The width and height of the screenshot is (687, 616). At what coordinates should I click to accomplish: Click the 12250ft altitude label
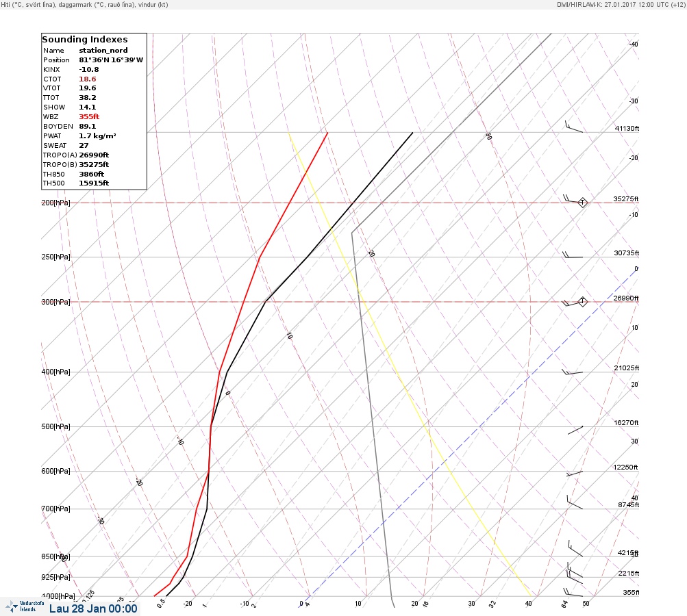pos(625,467)
